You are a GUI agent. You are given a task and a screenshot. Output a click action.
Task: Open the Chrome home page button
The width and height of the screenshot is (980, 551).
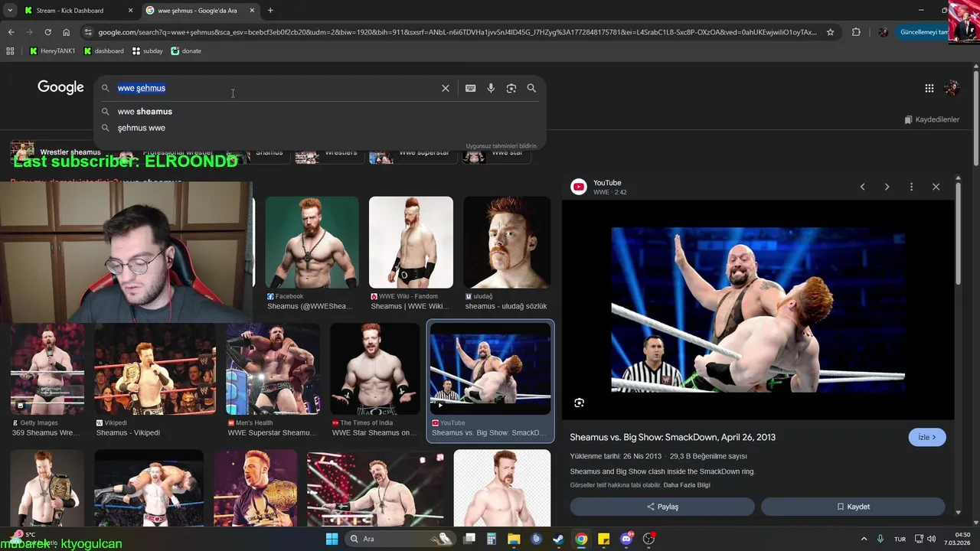coord(67,32)
